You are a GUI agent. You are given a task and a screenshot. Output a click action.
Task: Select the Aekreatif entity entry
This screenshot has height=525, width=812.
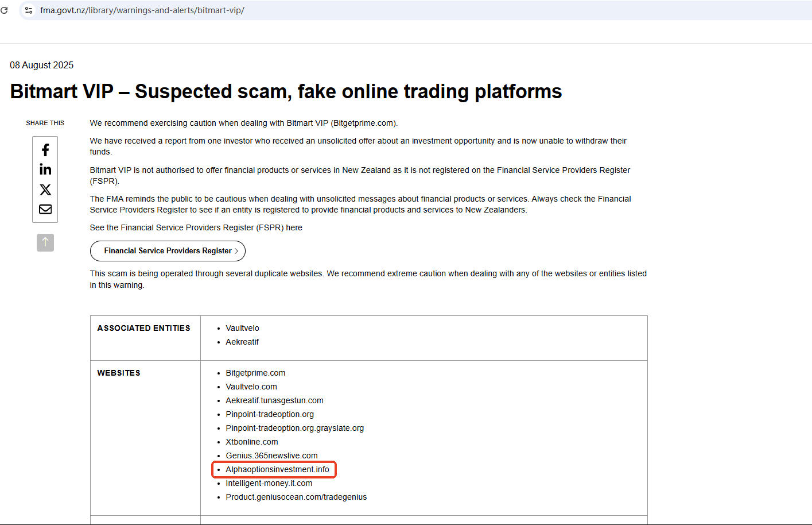click(242, 342)
